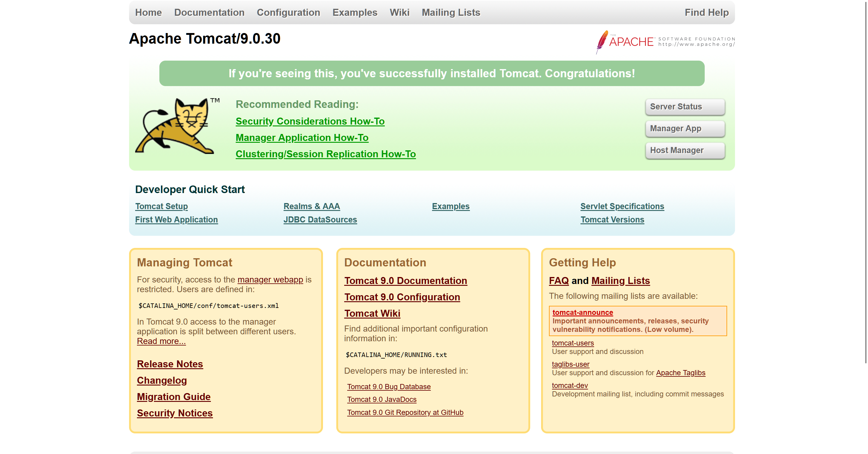Open Tomcat 9.0 Documentation link
The height and width of the screenshot is (454, 868).
pos(405,281)
